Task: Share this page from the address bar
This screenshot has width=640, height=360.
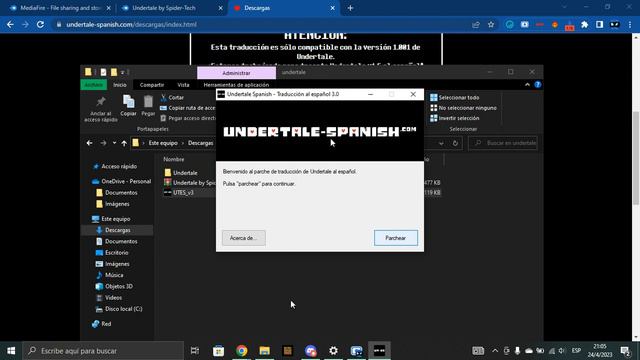Action: [476, 24]
